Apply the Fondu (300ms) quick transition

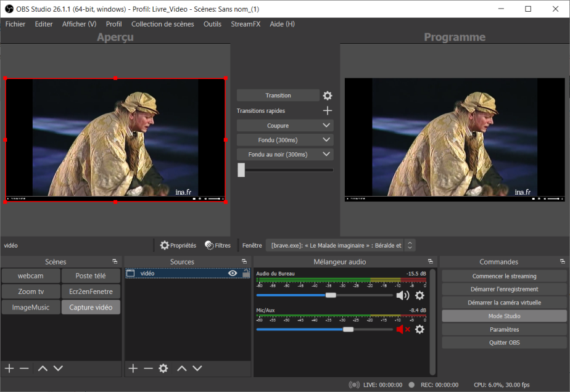[278, 140]
